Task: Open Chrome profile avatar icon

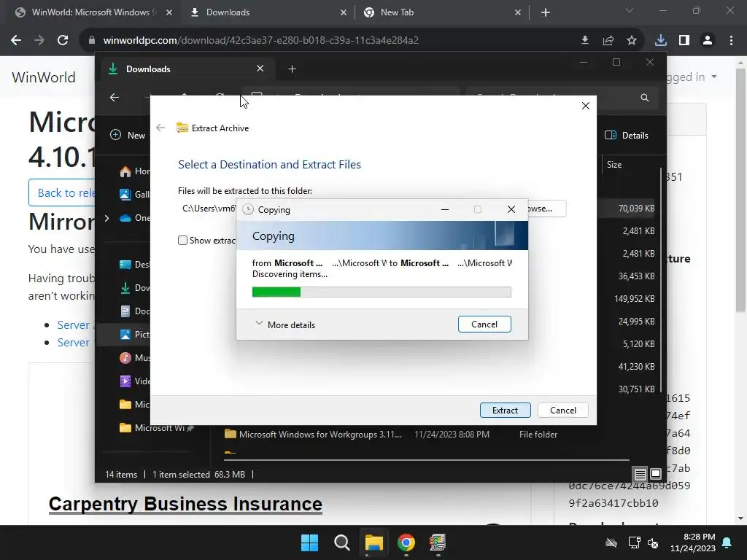Action: coord(708,41)
